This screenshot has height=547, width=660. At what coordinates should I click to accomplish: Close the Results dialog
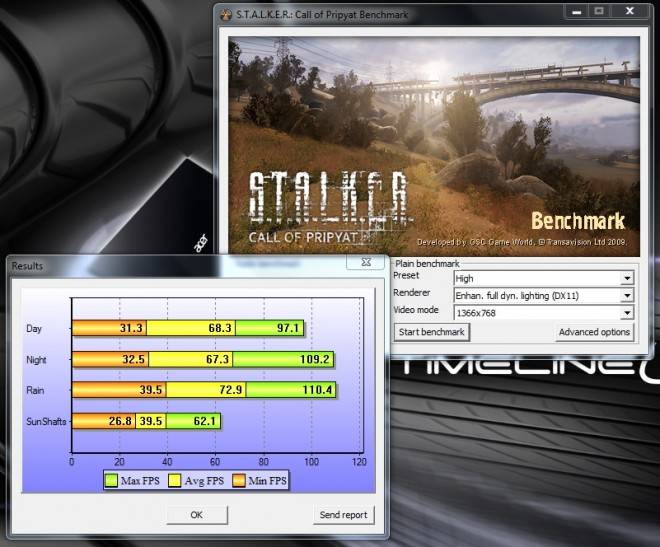(366, 262)
